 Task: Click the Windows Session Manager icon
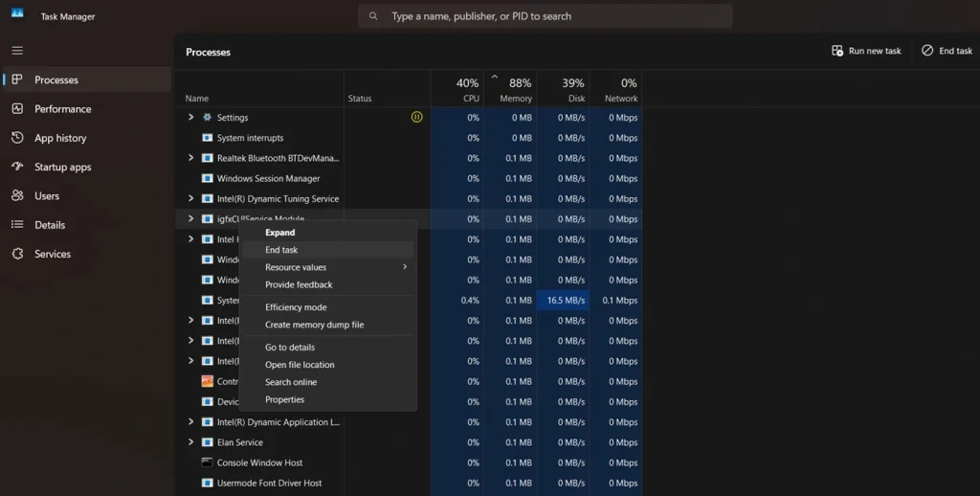click(207, 178)
